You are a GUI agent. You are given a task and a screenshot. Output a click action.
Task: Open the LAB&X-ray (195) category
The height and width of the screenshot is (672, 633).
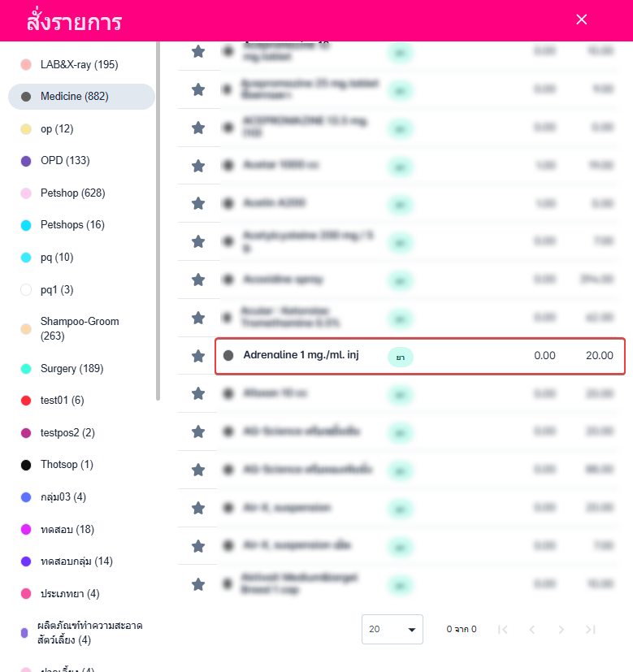[79, 64]
